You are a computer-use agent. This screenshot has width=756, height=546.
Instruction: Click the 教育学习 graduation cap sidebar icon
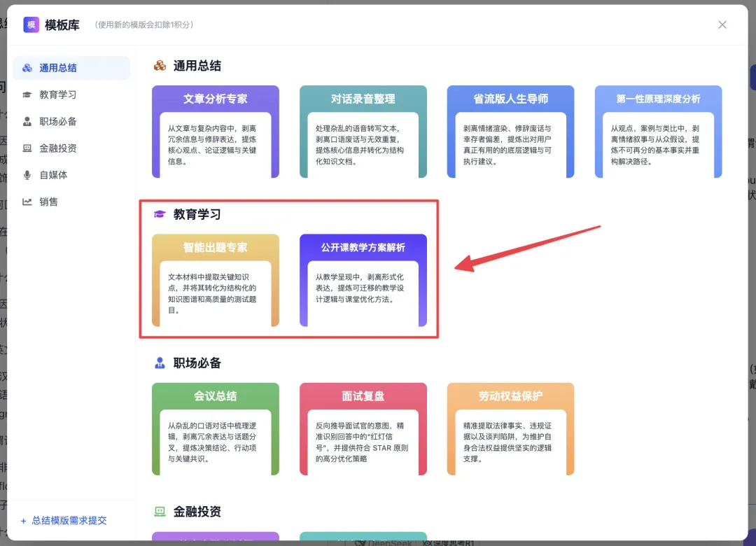coord(27,94)
